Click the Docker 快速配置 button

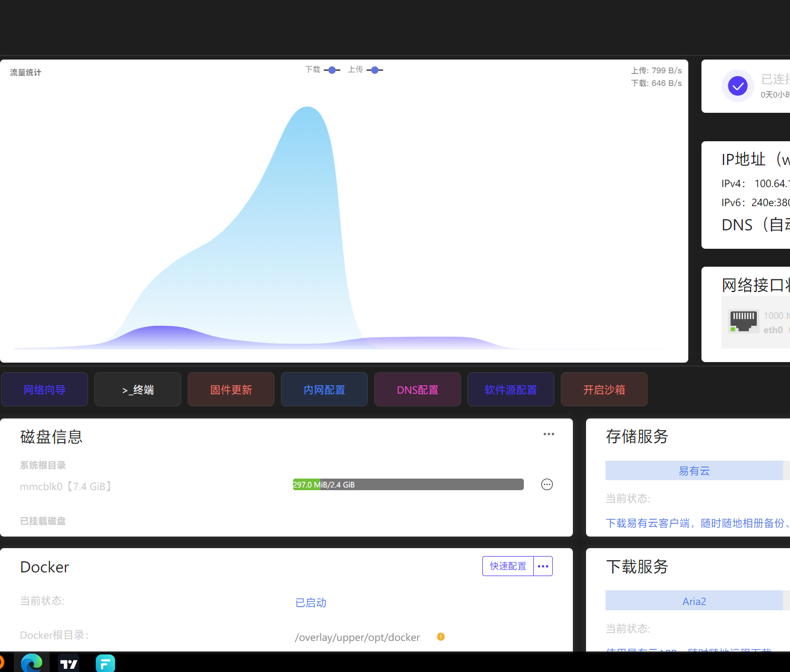point(508,566)
